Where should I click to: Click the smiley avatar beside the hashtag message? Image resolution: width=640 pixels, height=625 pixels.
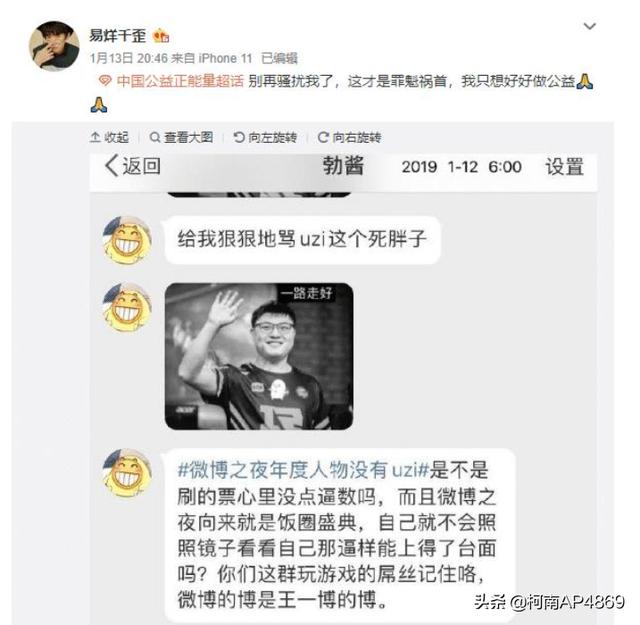pyautogui.click(x=127, y=473)
